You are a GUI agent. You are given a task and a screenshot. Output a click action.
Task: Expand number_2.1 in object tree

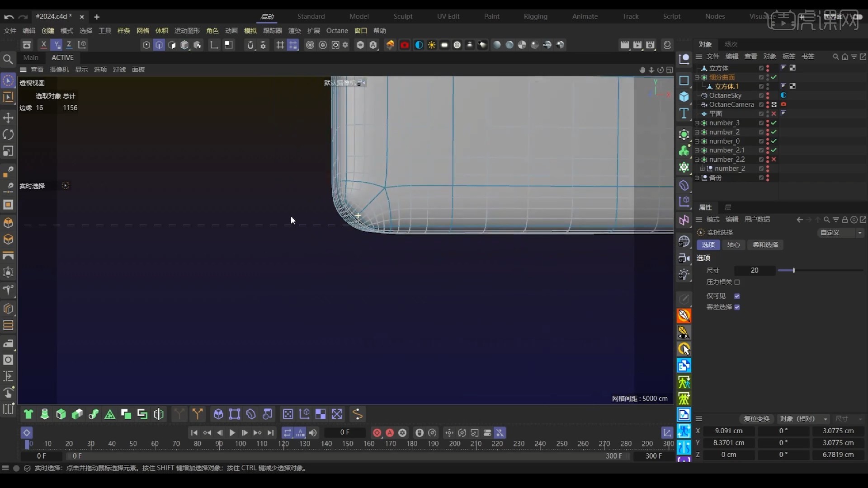(x=697, y=150)
